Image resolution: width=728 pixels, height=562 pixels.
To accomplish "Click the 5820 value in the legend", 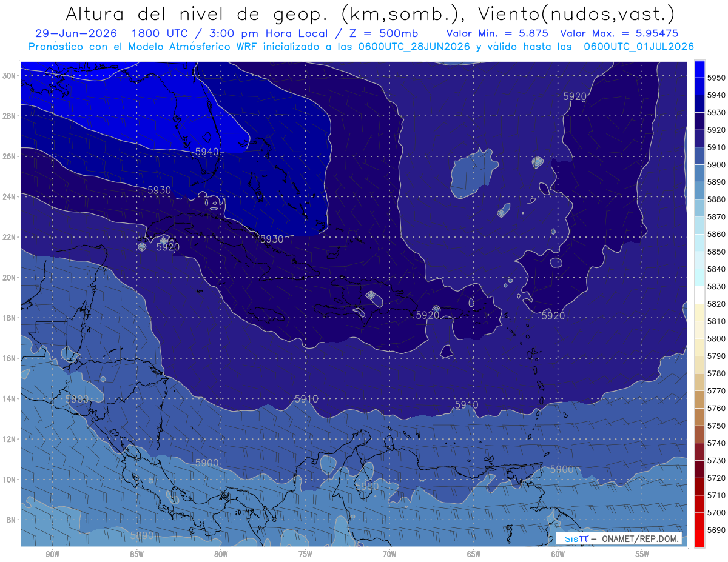I will point(716,304).
